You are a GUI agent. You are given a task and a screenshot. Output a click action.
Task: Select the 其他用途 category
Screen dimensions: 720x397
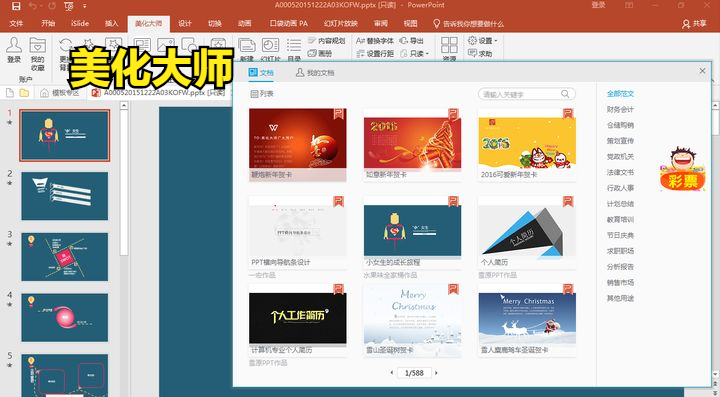620,298
